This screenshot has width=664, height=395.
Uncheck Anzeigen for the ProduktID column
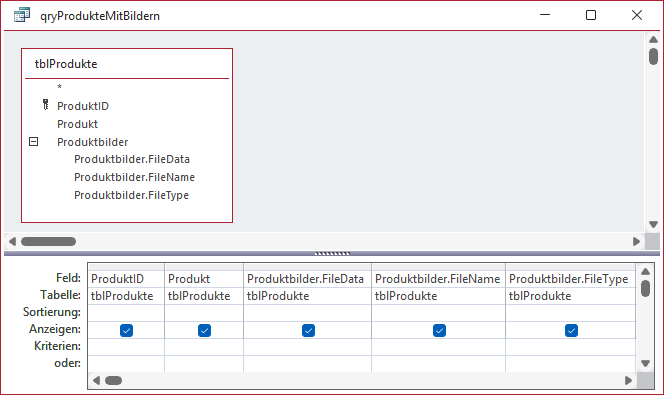(126, 330)
